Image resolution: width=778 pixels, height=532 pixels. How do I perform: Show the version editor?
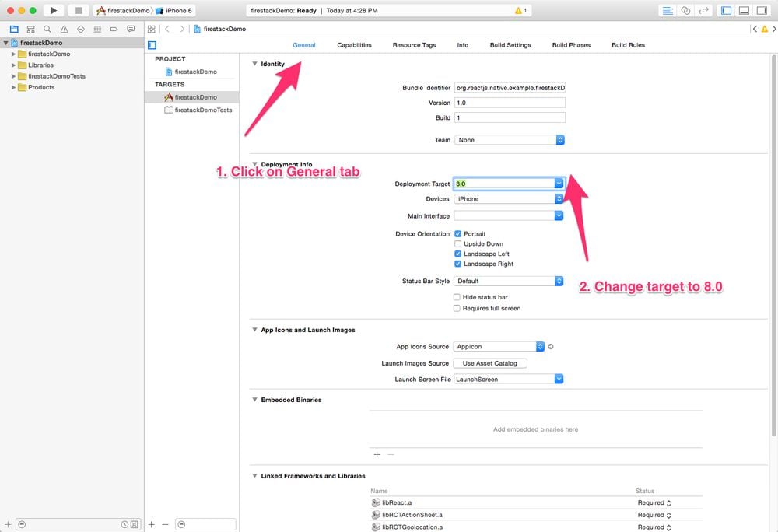point(703,10)
